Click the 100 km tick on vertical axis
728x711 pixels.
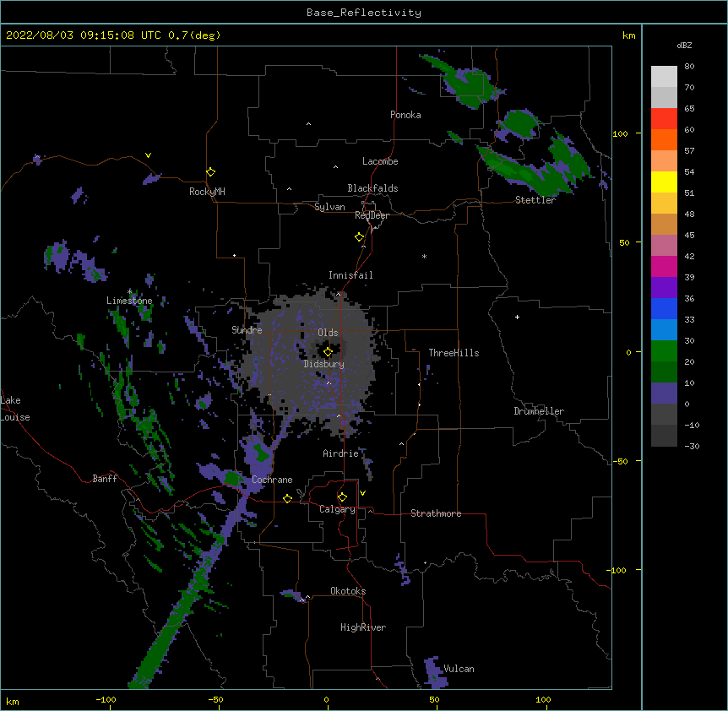620,133
